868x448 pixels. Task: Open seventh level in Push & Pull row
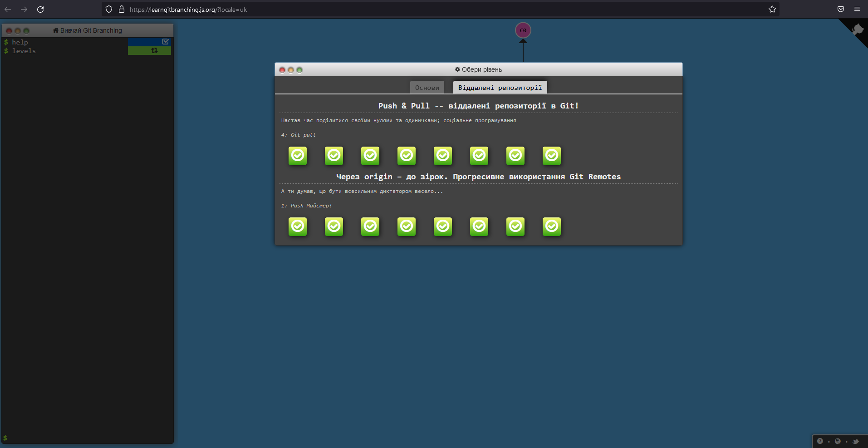point(515,156)
